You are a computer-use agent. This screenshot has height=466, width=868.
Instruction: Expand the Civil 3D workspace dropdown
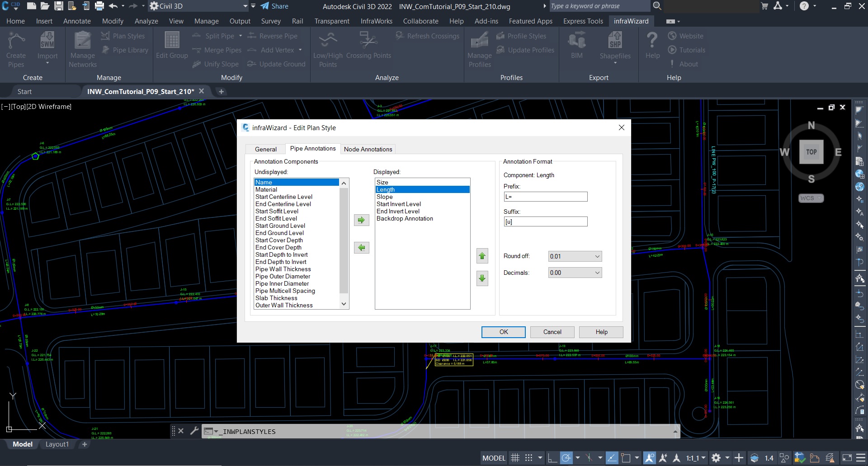pos(245,6)
